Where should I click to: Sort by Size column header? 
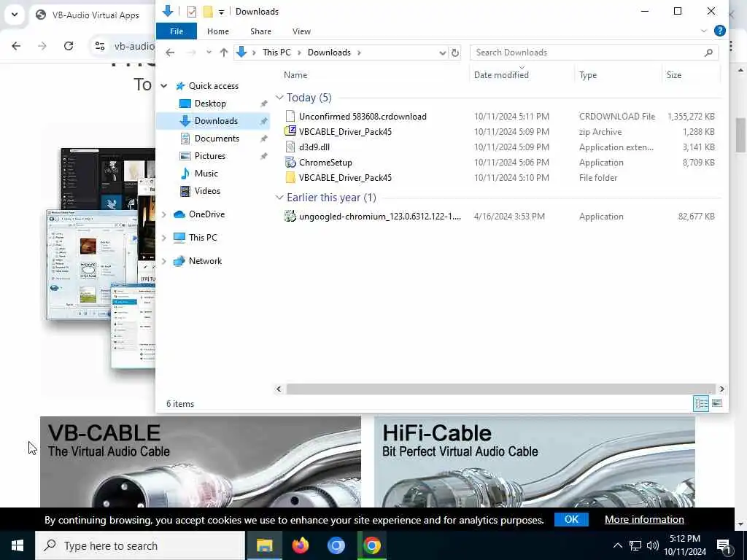(x=673, y=75)
